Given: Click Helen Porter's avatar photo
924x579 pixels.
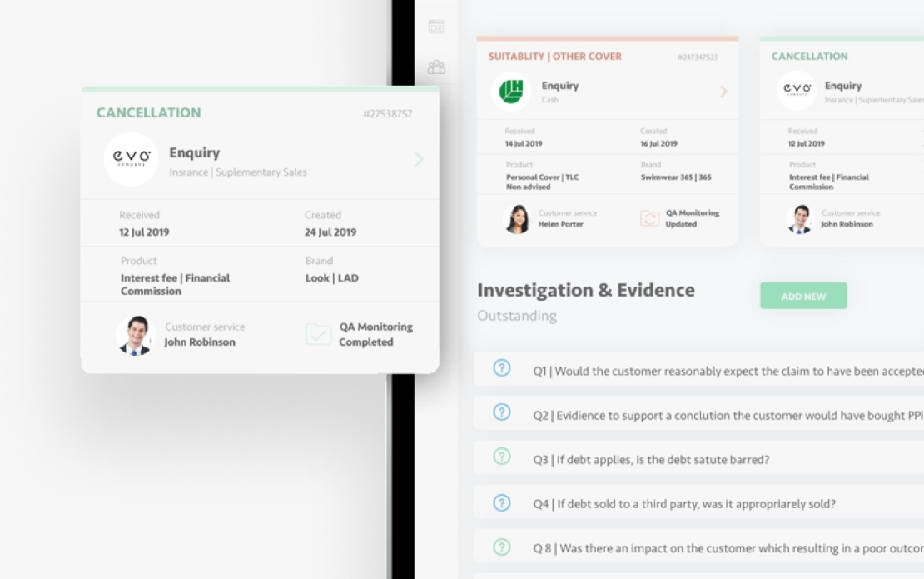Looking at the screenshot, I should tap(517, 219).
